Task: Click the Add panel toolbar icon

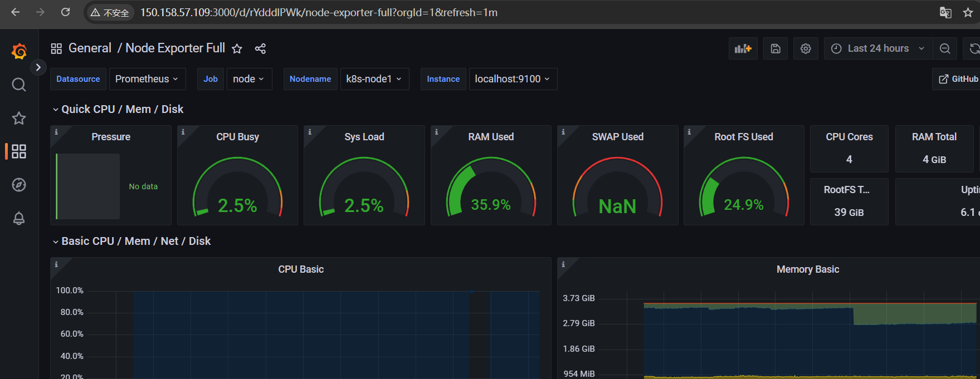Action: [743, 48]
